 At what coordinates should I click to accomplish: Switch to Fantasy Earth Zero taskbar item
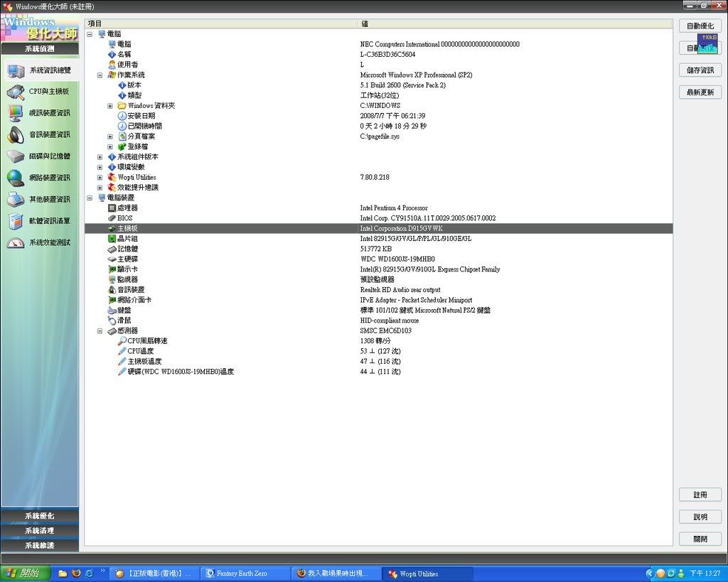pos(245,573)
